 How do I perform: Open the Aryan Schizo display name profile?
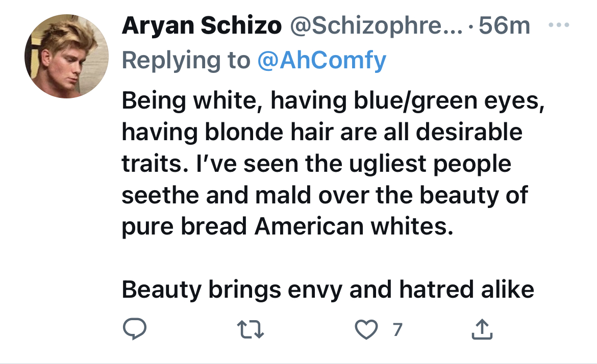coord(202,26)
